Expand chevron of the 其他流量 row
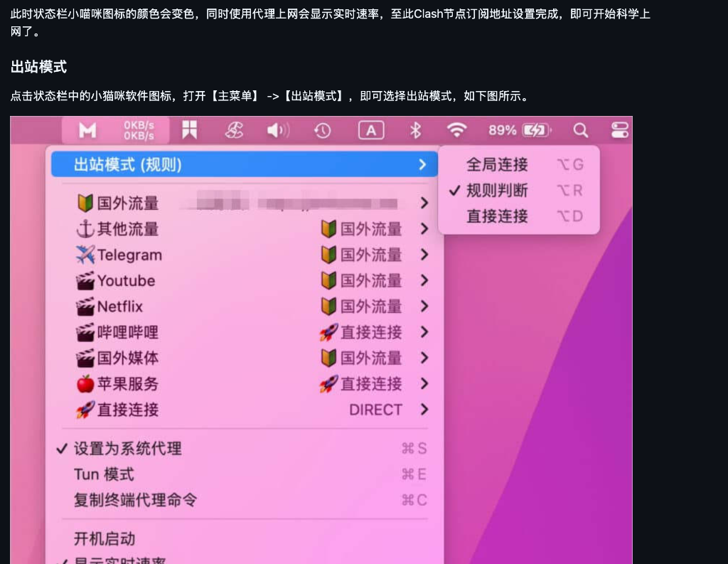The image size is (728, 564). click(424, 229)
